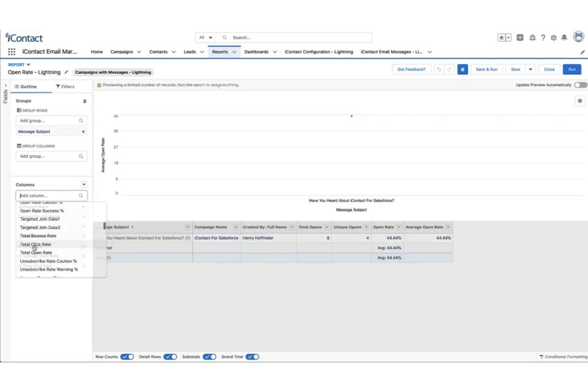588x392 pixels.
Task: Click the Got Feedback? button
Action: (411, 69)
